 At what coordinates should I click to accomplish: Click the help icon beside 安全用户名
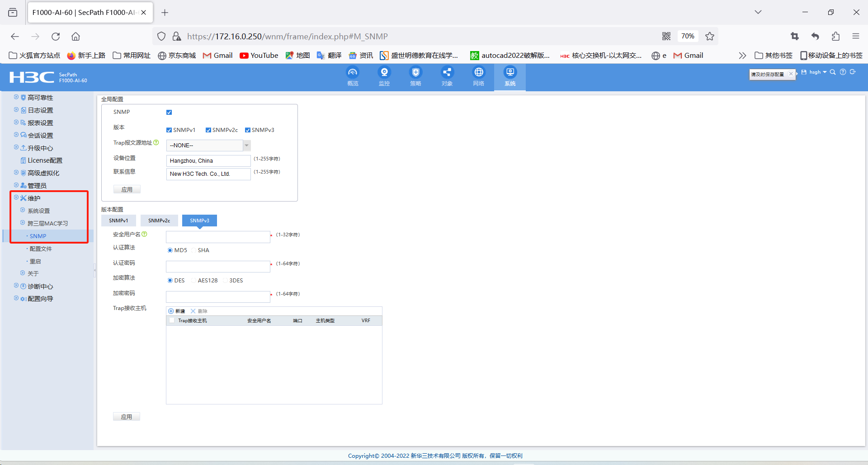144,235
